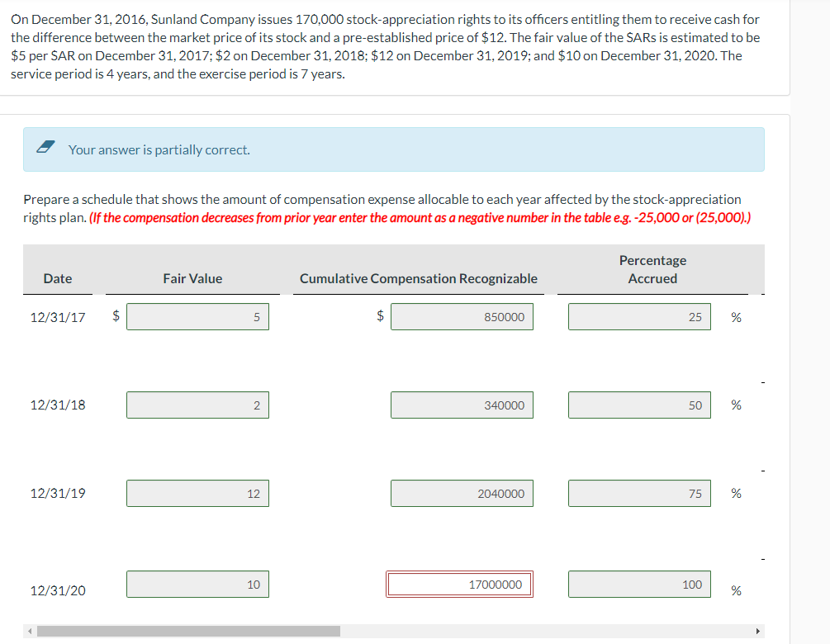
Task: Click the horizontal scrollbar thumb below the table
Action: [188, 631]
